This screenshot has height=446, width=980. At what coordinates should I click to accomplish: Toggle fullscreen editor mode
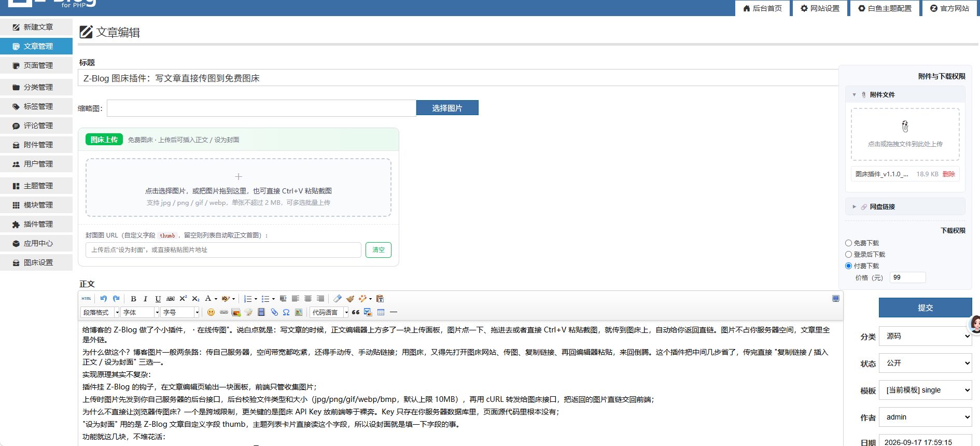835,299
